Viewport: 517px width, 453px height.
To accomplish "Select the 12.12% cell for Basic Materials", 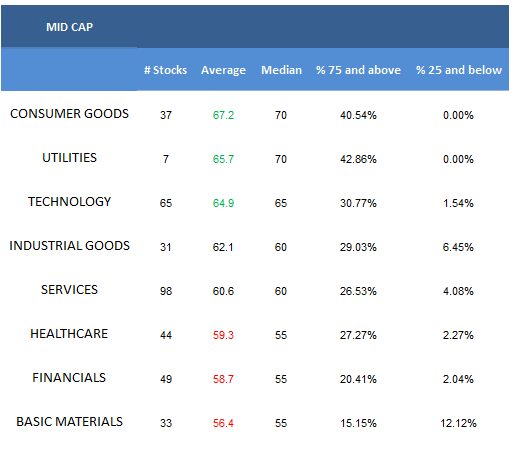I will pyautogui.click(x=458, y=423).
